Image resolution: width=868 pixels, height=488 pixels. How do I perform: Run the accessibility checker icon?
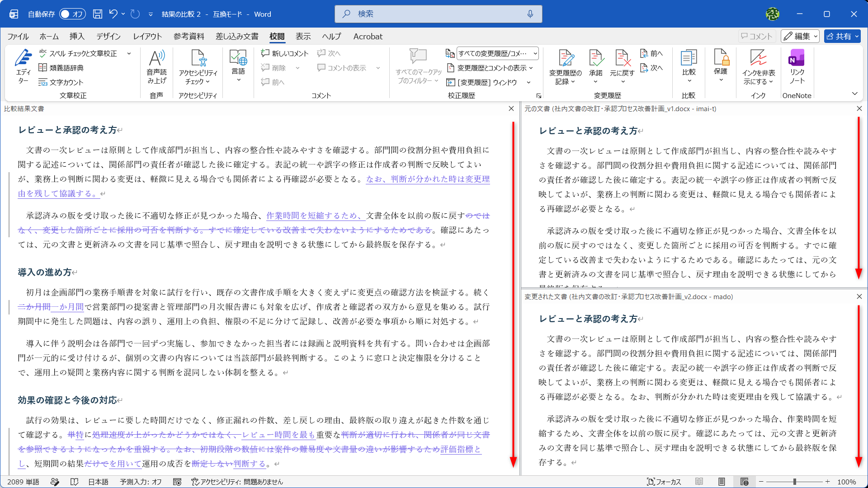pos(198,58)
